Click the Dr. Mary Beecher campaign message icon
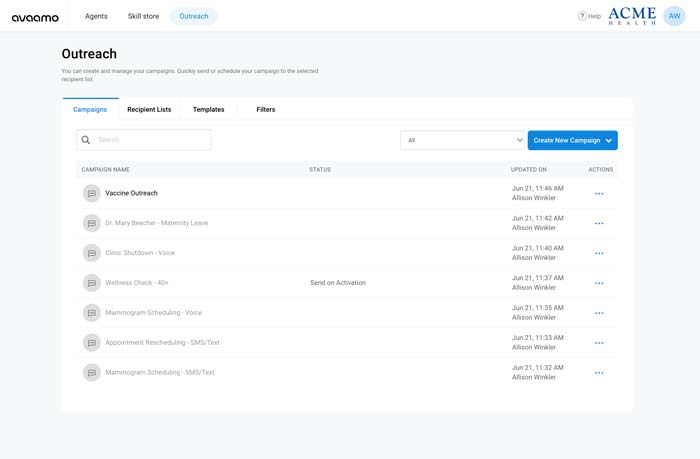The width and height of the screenshot is (700, 459). 92,223
